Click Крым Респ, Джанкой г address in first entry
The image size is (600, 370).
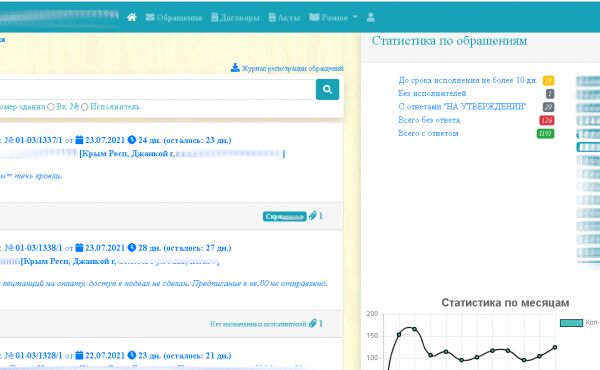tap(127, 154)
